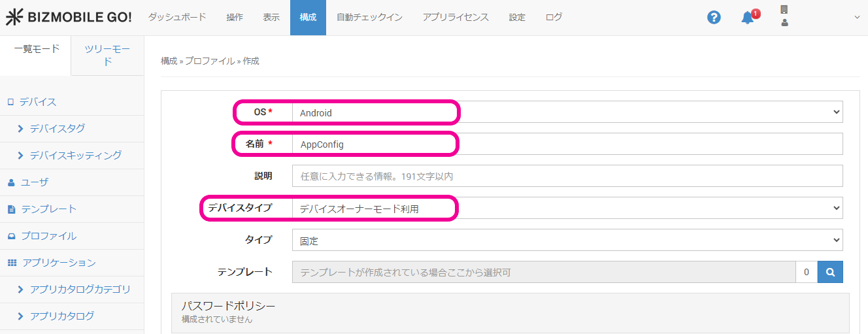Open the notifications bell icon
Viewport: 868px width, 334px height.
(x=748, y=18)
